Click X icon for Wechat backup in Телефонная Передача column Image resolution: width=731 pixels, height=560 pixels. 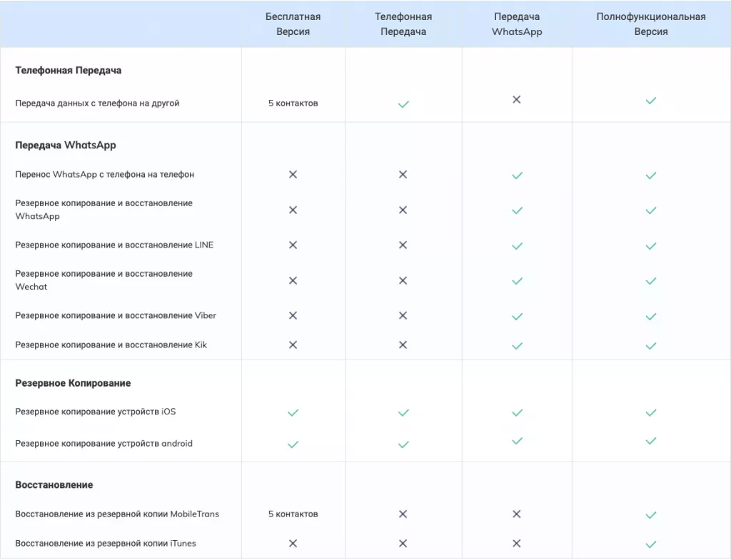pos(403,280)
